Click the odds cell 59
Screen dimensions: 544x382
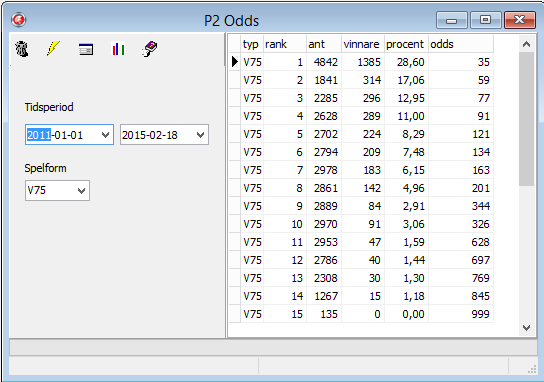tap(461, 80)
